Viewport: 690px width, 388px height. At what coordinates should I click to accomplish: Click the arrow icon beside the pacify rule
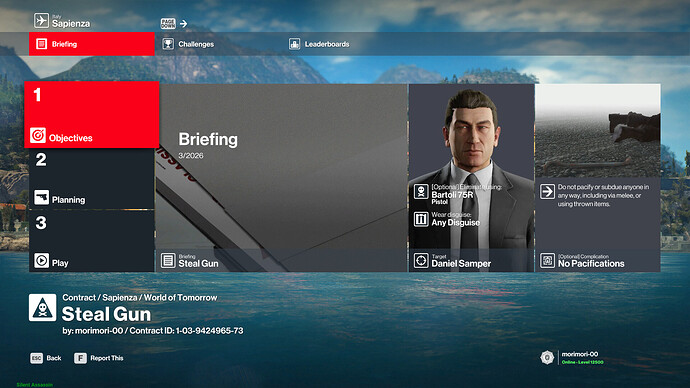coord(547,192)
